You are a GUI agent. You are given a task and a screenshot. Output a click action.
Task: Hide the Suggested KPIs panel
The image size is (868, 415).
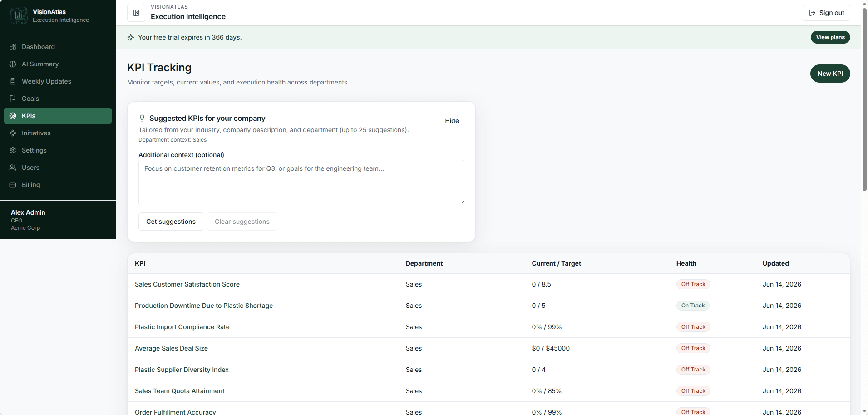(x=452, y=121)
